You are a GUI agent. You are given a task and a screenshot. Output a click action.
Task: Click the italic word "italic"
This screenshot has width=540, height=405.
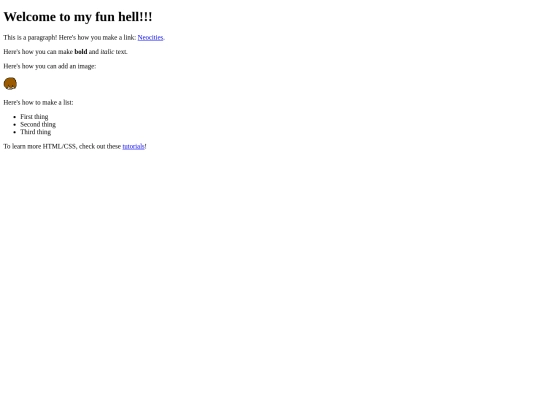click(107, 52)
